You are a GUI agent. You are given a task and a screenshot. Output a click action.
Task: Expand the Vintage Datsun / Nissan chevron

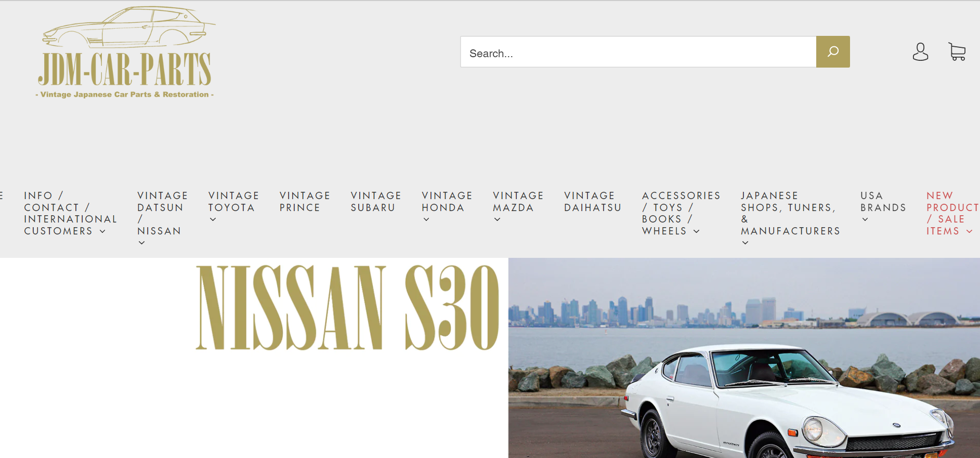(x=141, y=243)
